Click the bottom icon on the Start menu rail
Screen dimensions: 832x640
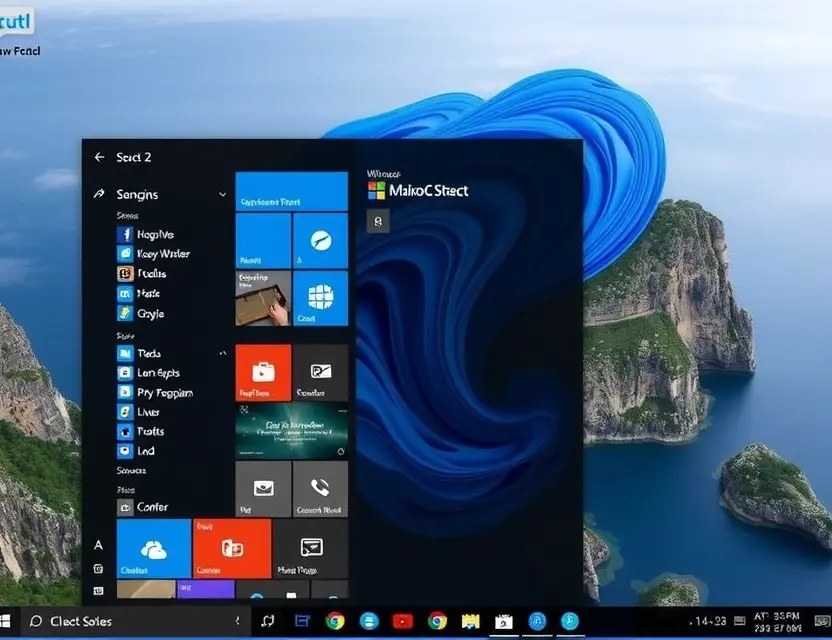(99, 591)
